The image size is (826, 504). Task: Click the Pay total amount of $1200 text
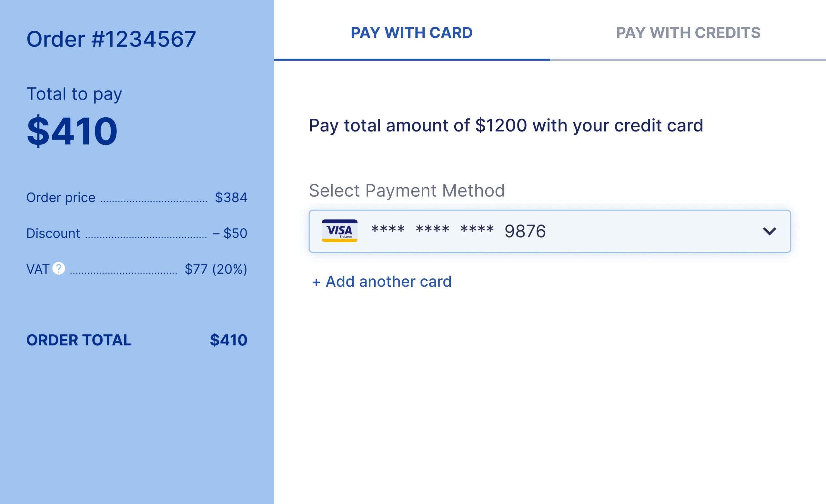click(x=506, y=126)
